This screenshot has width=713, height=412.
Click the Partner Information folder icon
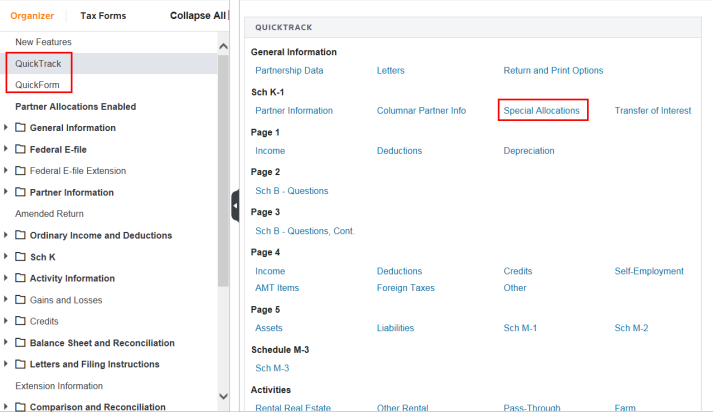(x=21, y=192)
